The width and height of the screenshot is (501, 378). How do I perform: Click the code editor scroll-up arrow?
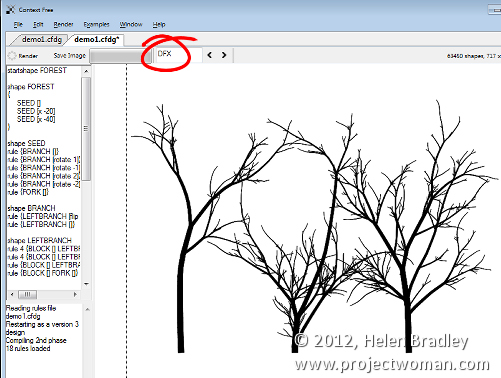coord(86,71)
